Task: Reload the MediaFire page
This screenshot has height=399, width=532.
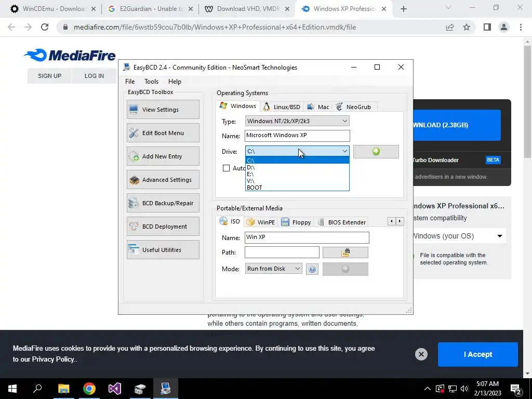Action: pyautogui.click(x=45, y=27)
